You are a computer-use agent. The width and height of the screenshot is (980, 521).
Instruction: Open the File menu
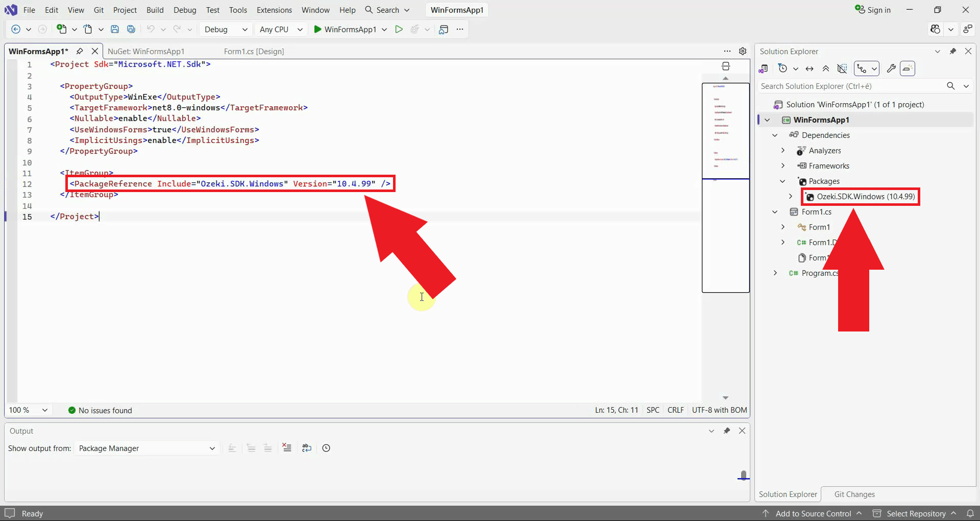30,10
